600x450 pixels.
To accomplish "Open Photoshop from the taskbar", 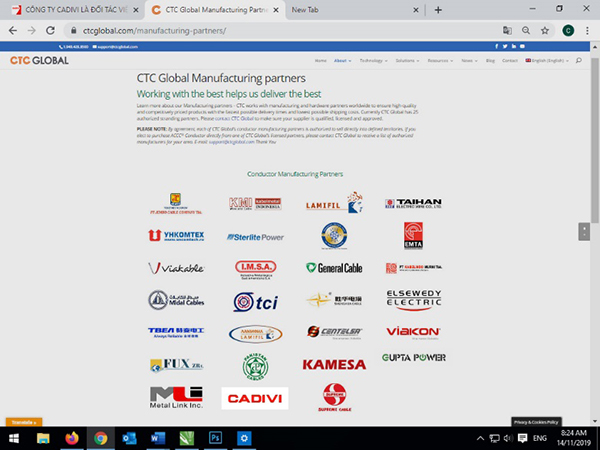I will pos(215,438).
